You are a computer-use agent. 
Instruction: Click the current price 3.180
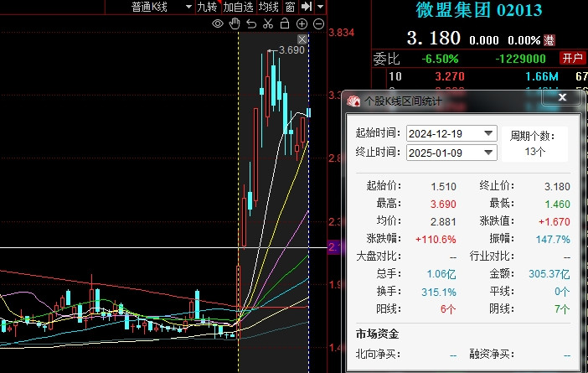click(434, 39)
